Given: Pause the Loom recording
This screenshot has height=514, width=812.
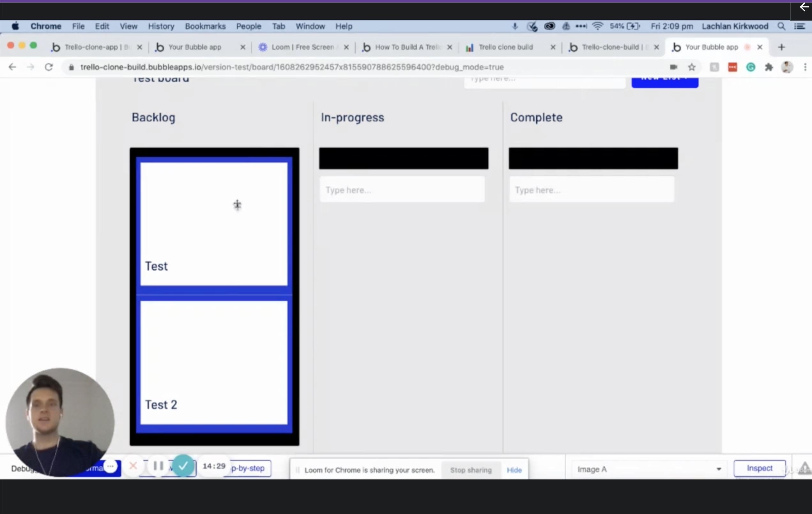Looking at the screenshot, I should pyautogui.click(x=158, y=466).
